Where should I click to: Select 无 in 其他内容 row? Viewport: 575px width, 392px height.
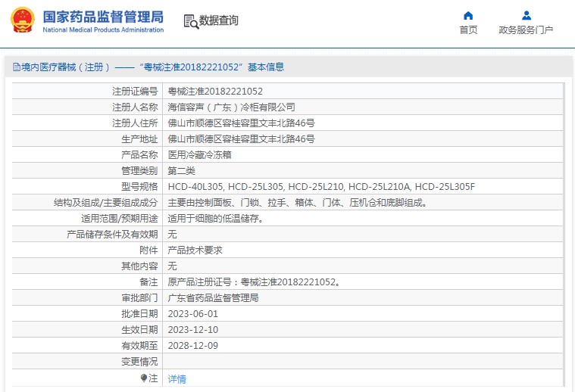coord(173,266)
